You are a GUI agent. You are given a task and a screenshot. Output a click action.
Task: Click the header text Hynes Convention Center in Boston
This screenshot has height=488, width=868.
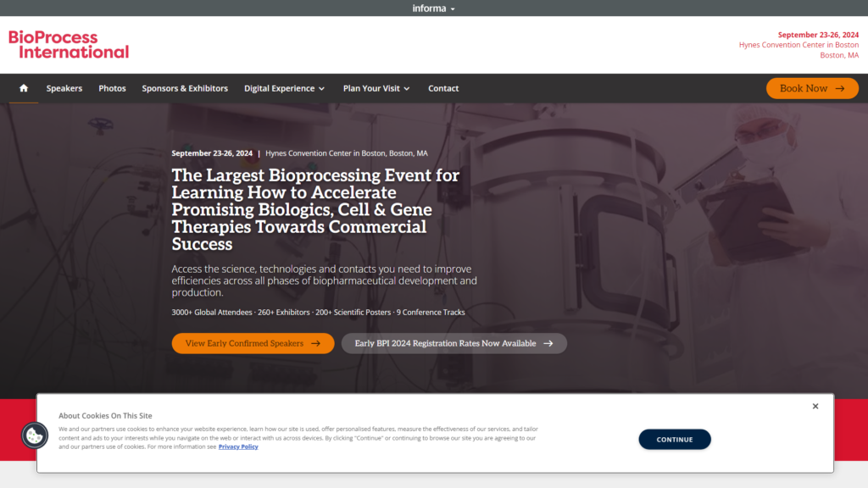[798, 45]
